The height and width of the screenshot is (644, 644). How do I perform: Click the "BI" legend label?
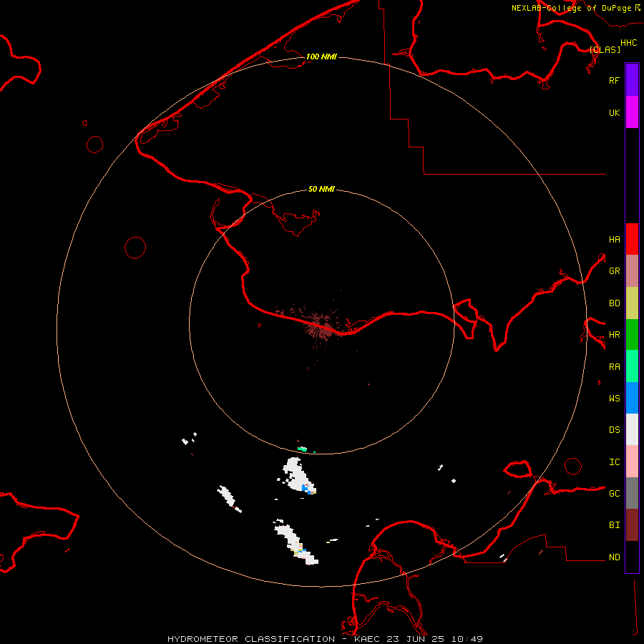pyautogui.click(x=614, y=525)
